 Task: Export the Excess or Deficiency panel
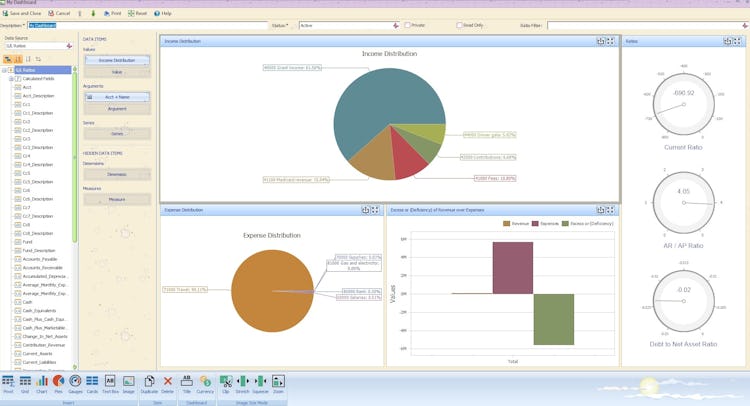601,210
